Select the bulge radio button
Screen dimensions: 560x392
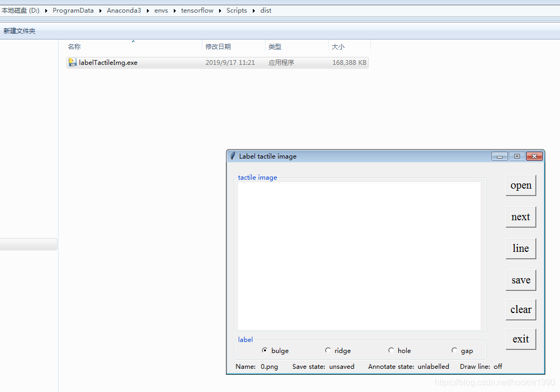click(264, 350)
